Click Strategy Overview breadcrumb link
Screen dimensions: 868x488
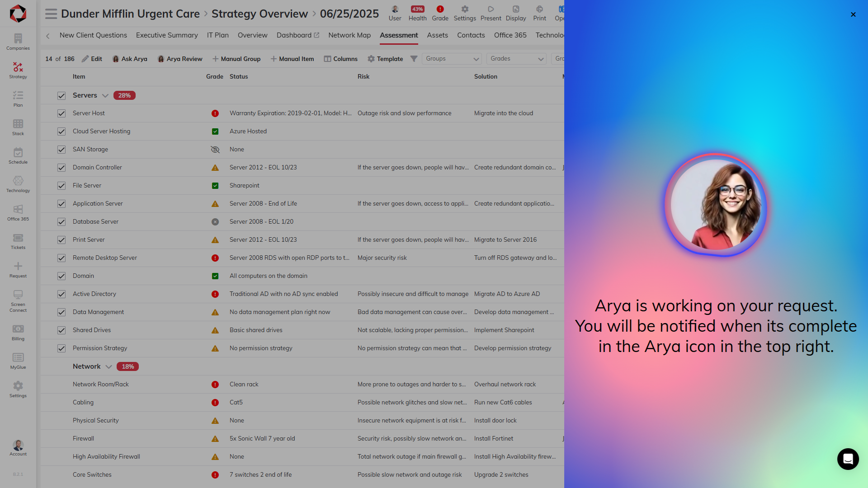point(259,14)
